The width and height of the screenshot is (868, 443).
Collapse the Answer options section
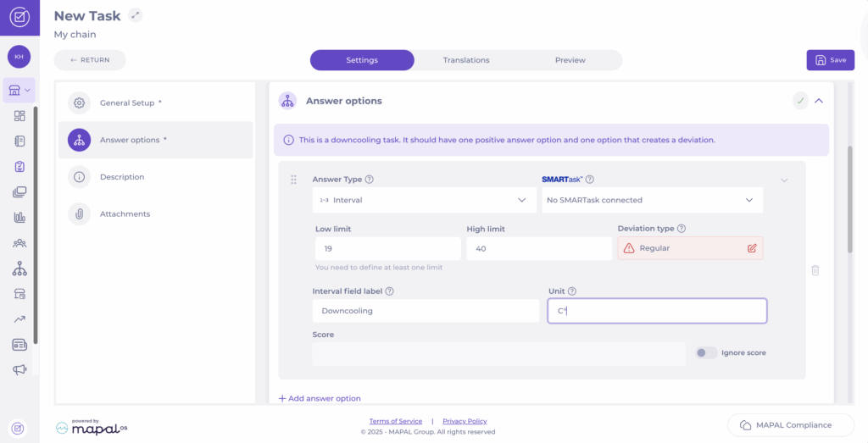click(819, 101)
